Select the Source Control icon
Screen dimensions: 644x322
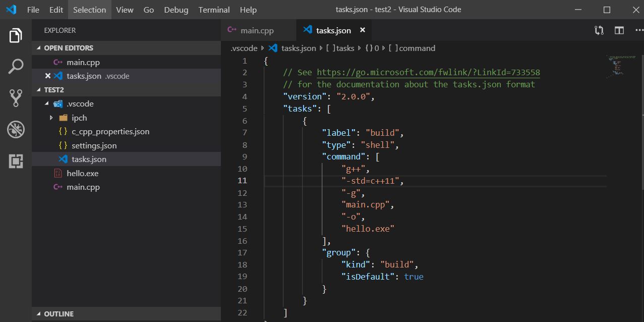point(16,98)
